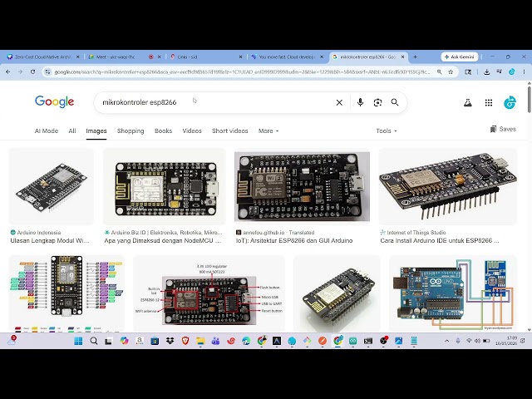Click the Google logo
The image size is (532, 399).
point(54,101)
